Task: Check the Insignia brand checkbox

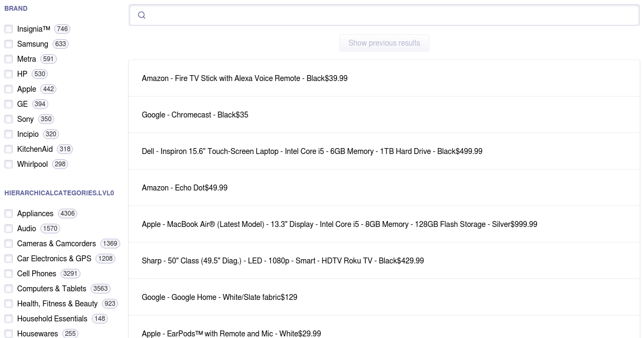Action: point(9,29)
